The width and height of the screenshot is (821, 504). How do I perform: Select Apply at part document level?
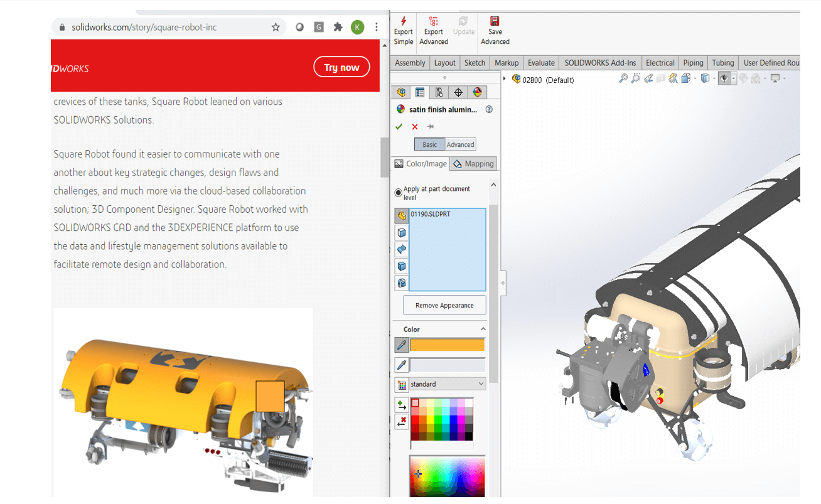[398, 193]
